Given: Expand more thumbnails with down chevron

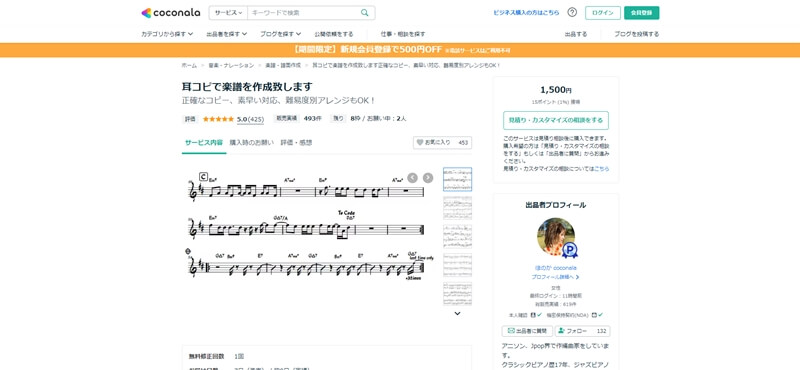Looking at the screenshot, I should click(x=457, y=313).
